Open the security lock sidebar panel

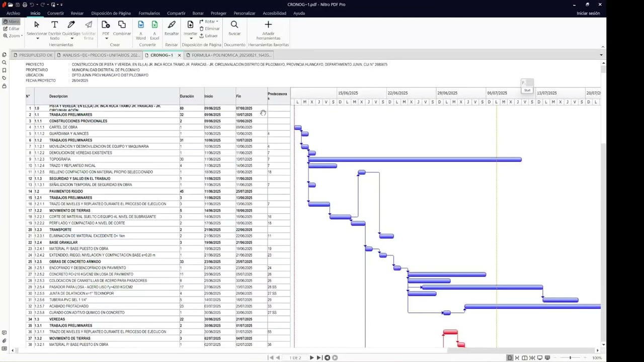click(4, 86)
